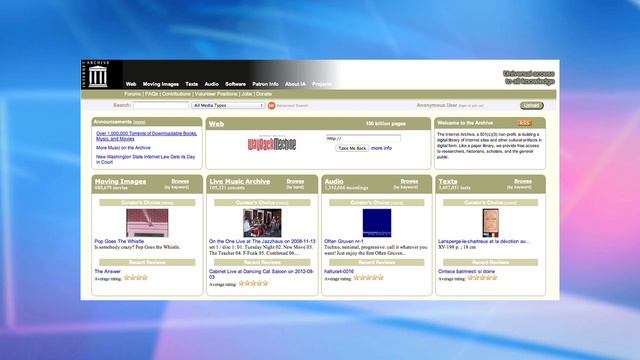The height and width of the screenshot is (360, 640).
Task: Click the orange GO search icon
Action: click(271, 105)
